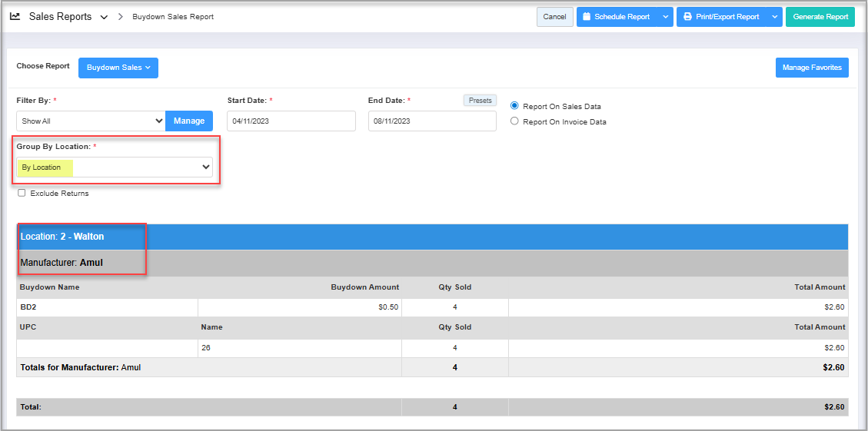Image resolution: width=868 pixels, height=431 pixels.
Task: Click the End Date field
Action: click(x=431, y=121)
